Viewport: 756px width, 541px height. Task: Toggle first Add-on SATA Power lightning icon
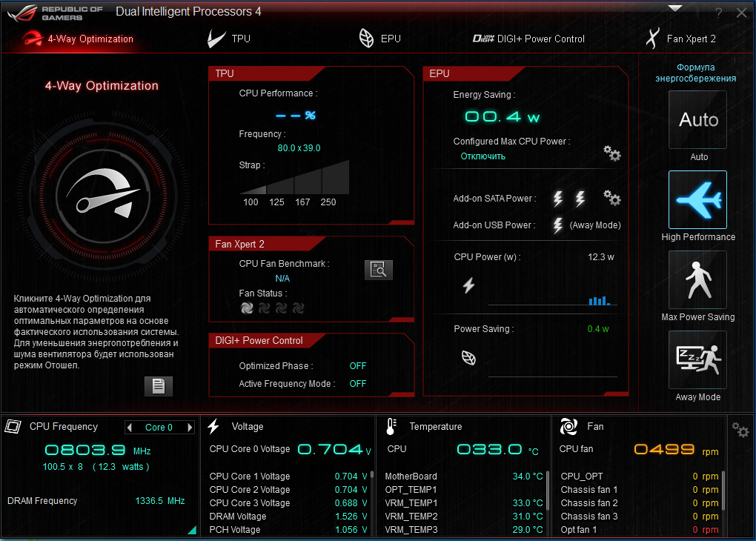558,199
